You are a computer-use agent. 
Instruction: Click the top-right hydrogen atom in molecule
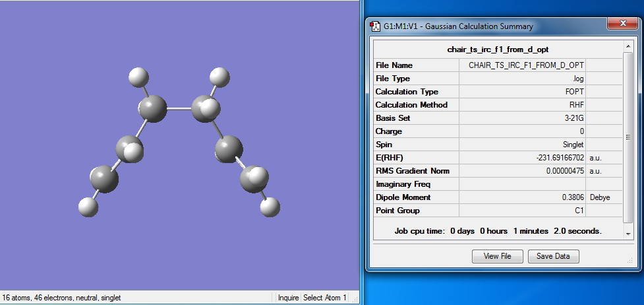(220, 77)
